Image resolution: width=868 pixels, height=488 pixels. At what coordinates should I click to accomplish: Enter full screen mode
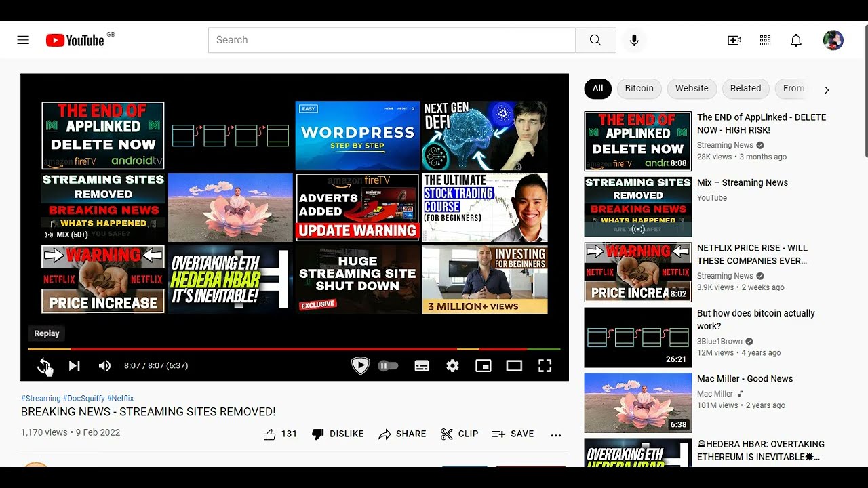(x=545, y=366)
